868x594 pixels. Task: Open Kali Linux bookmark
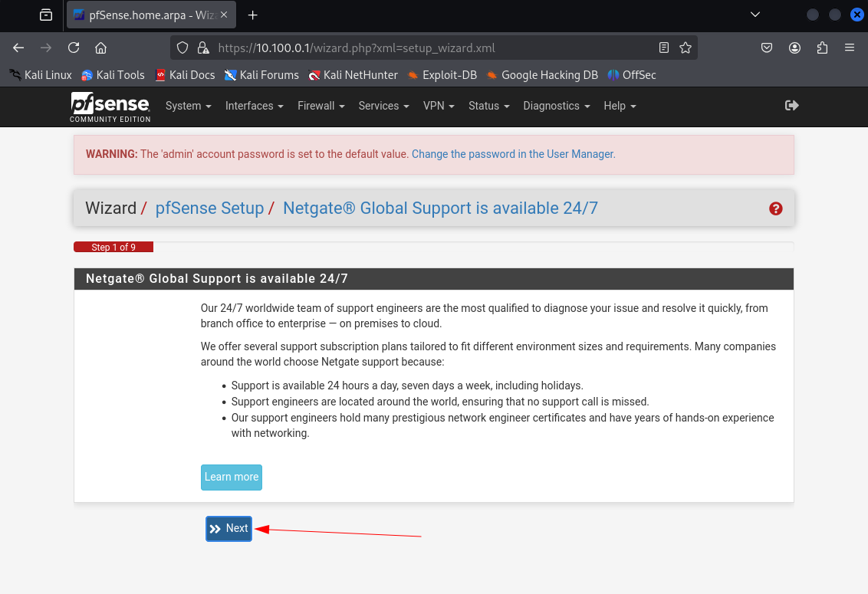pos(41,75)
